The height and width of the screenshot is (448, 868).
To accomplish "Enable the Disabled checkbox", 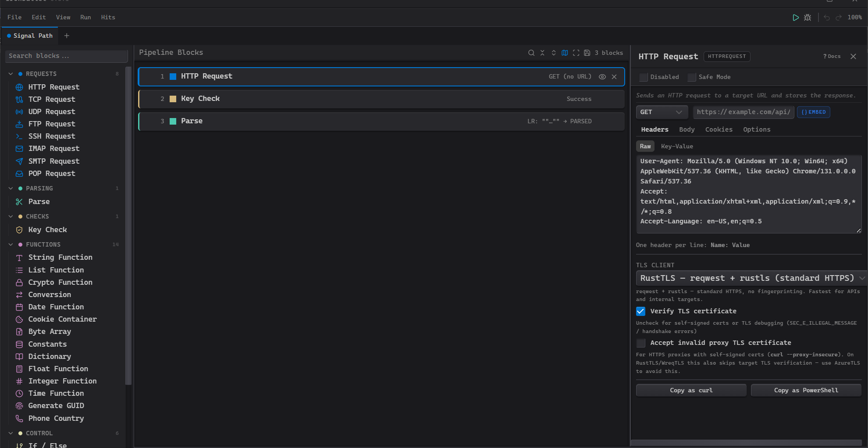I will [644, 77].
